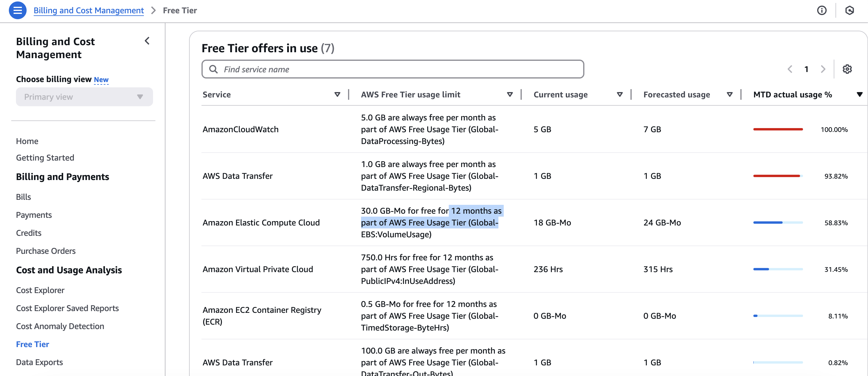Click the hexagon settings icon in header

(x=849, y=10)
